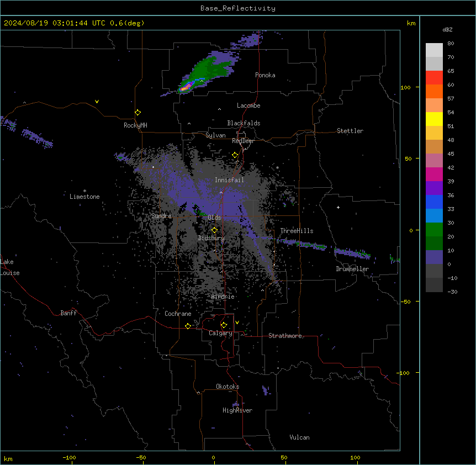Pick the orange 60–57 dBZ legend swatch
The image size is (476, 465).
434,92
